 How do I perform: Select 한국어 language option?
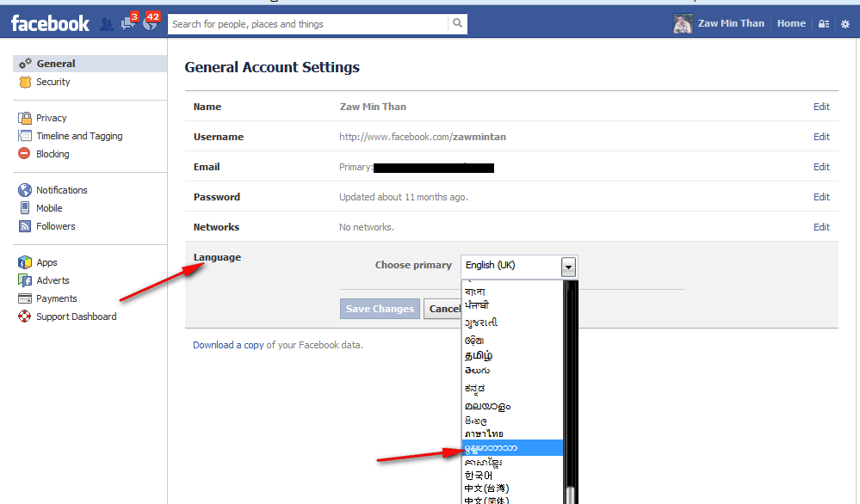pos(479,476)
